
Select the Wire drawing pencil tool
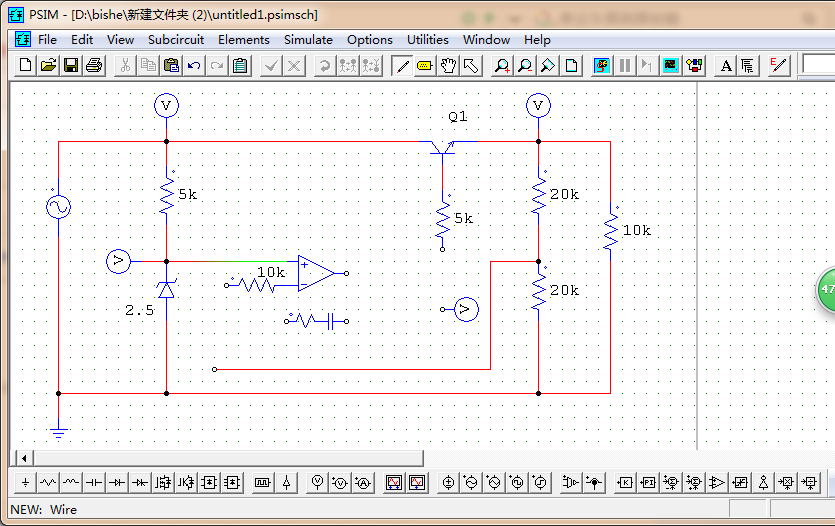pyautogui.click(x=402, y=66)
